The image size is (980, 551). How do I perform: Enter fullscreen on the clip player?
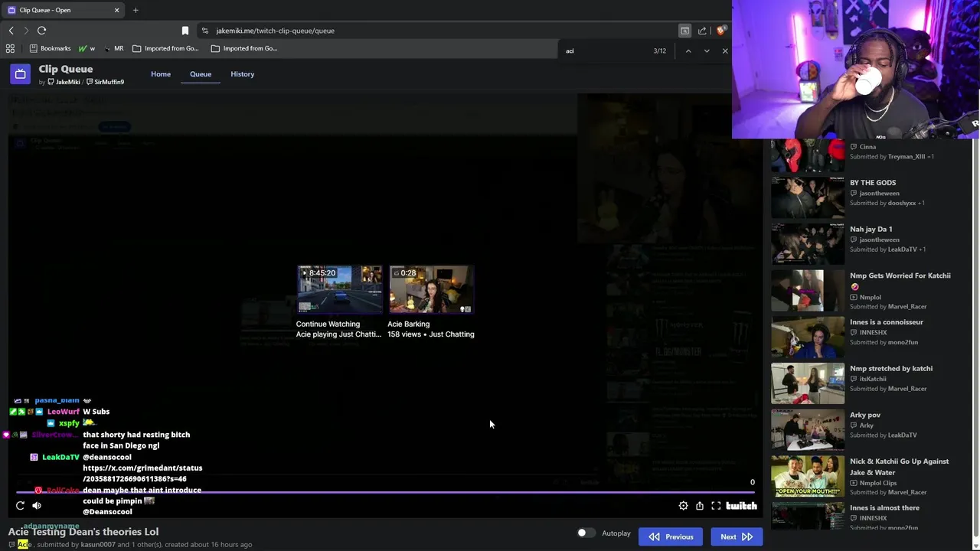[x=716, y=505]
